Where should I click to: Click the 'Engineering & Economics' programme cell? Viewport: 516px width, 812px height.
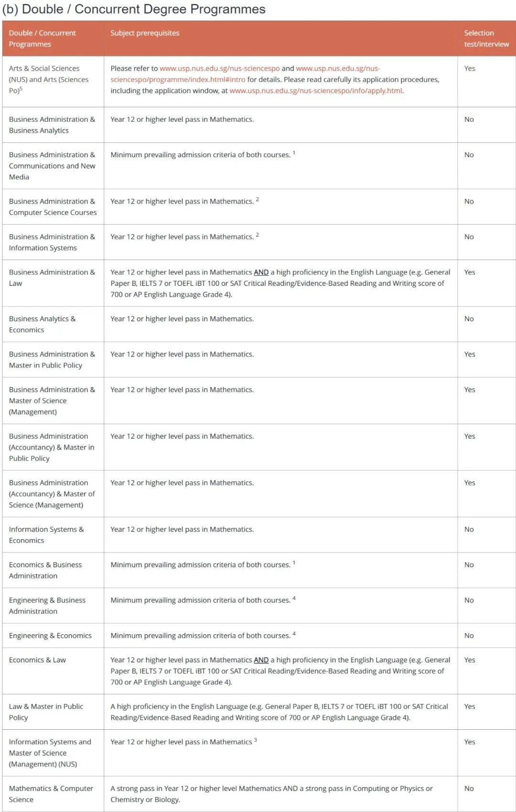tap(50, 636)
